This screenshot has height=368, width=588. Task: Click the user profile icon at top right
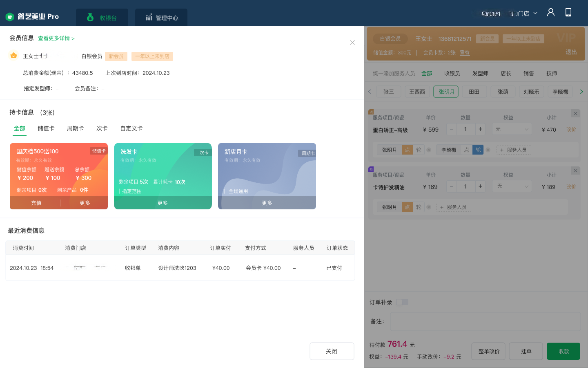point(550,12)
